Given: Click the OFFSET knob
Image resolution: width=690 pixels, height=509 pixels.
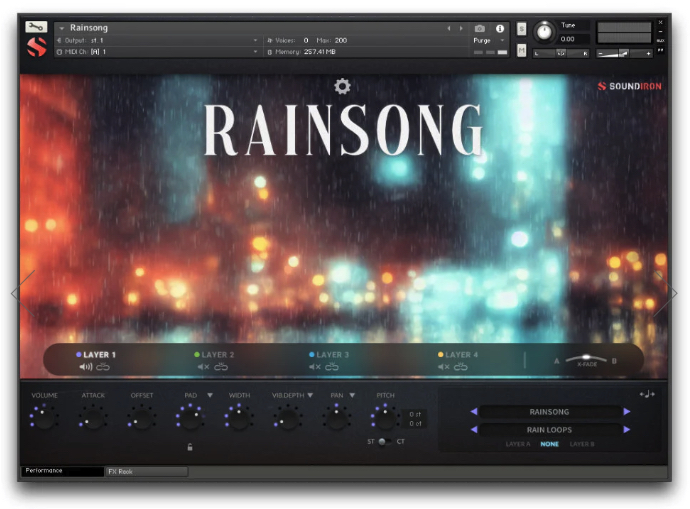Looking at the screenshot, I should tap(142, 417).
